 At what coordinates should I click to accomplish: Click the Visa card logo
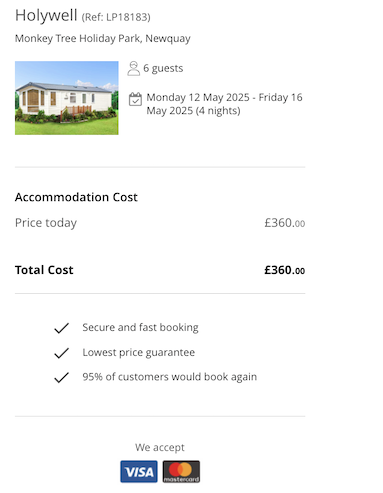click(139, 471)
